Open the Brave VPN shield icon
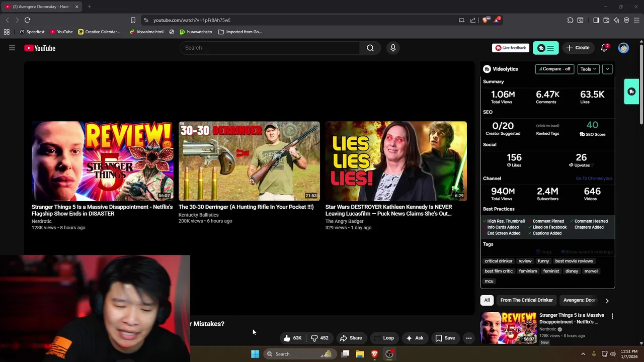 pos(626,20)
